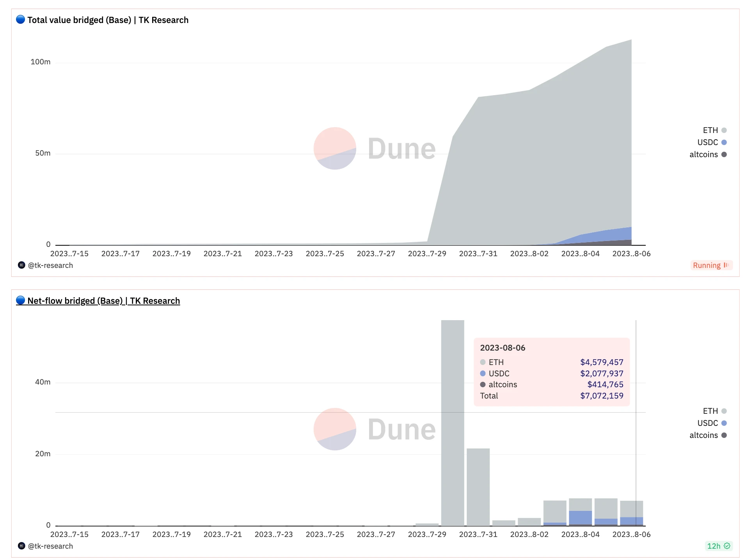Click the USDC value $2,077,937 in tooltip
The width and height of the screenshot is (746, 560).
(602, 374)
